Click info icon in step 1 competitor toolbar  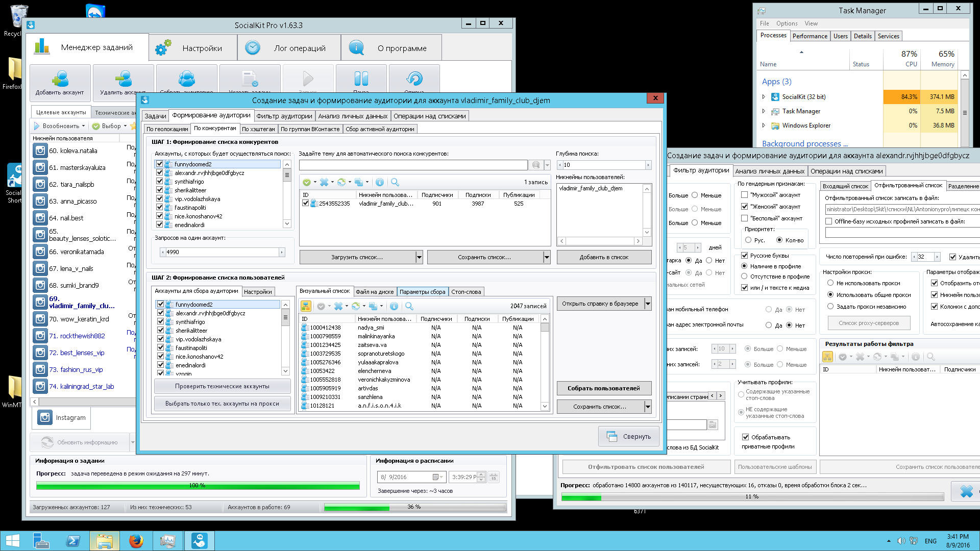pyautogui.click(x=379, y=182)
